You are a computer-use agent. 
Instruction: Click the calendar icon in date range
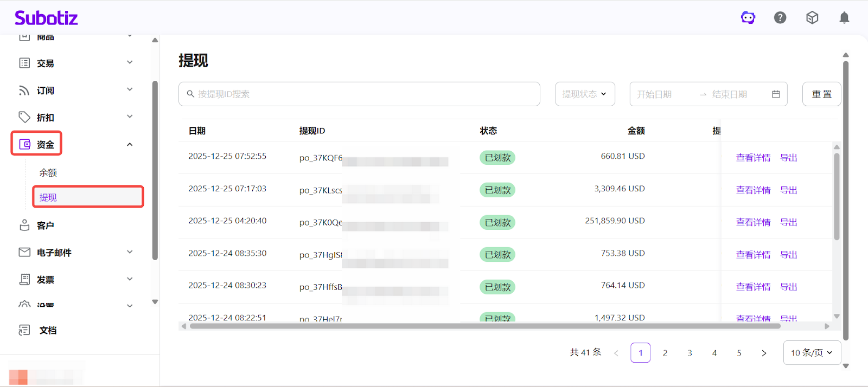coord(776,94)
